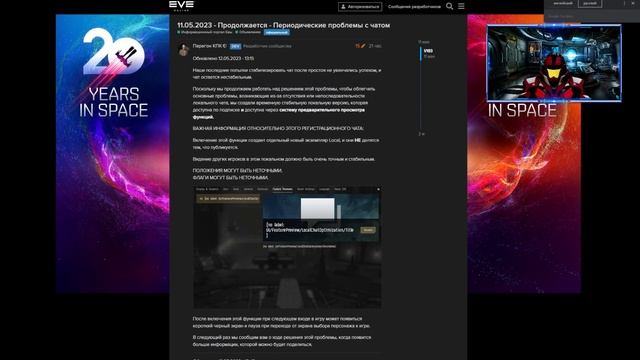640x360 pixels.
Task: Open the author's name beside the DEV badge
Action: [209, 46]
